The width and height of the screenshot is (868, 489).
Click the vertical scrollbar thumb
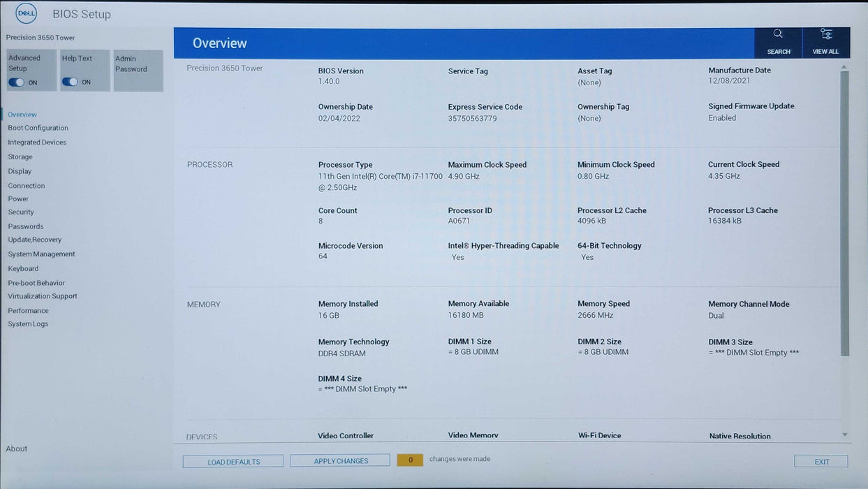[844, 213]
